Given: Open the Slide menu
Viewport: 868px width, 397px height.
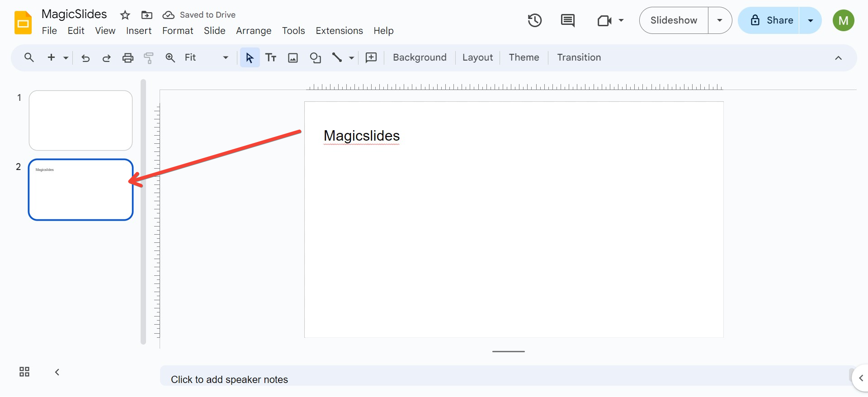Looking at the screenshot, I should (x=214, y=31).
